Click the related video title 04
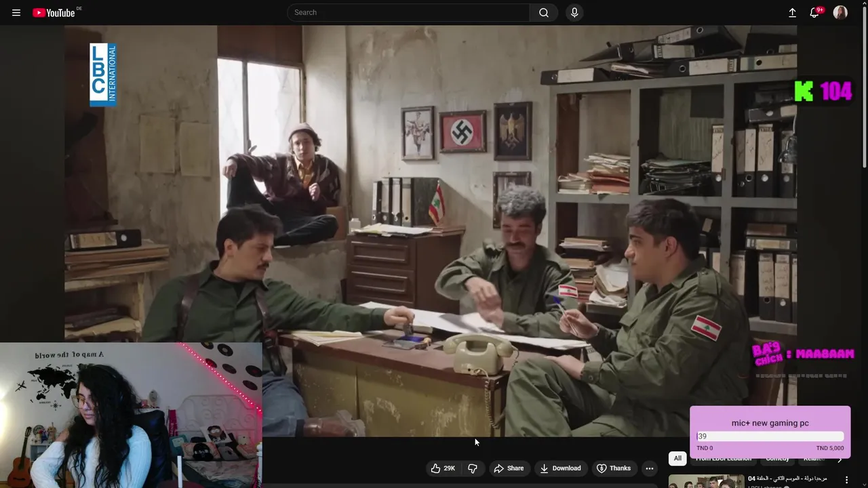The image size is (868, 488). (787, 479)
